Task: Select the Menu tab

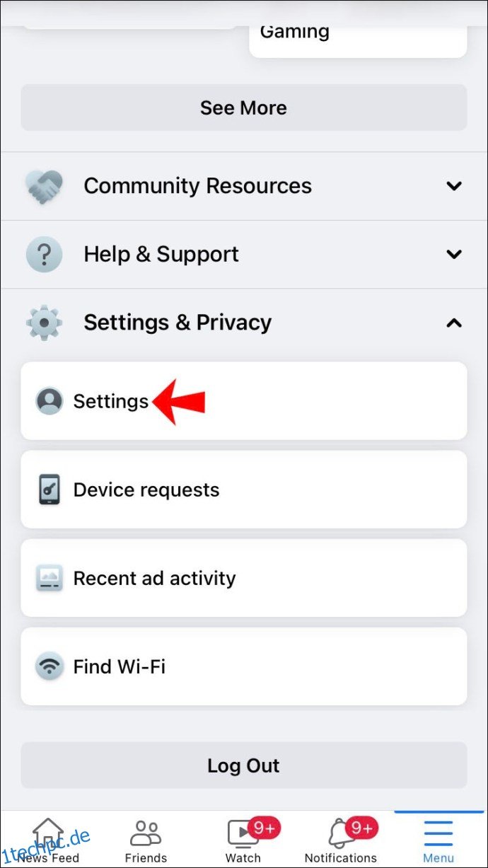Action: [x=438, y=840]
